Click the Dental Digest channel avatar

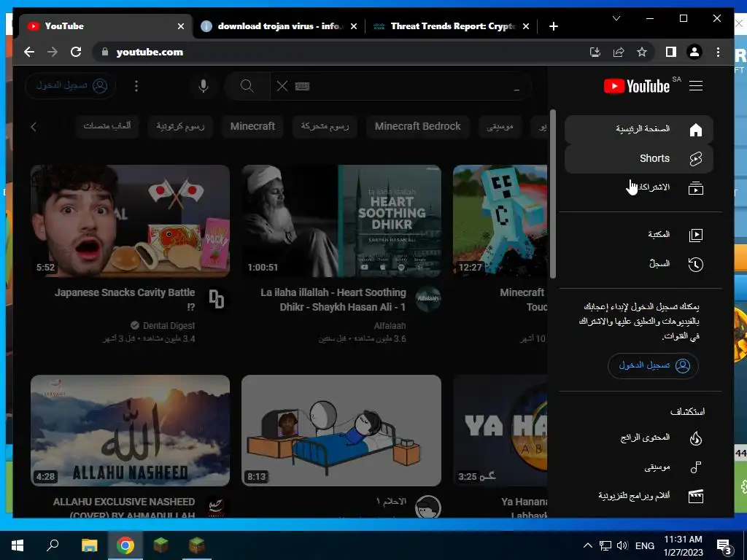pyautogui.click(x=217, y=299)
